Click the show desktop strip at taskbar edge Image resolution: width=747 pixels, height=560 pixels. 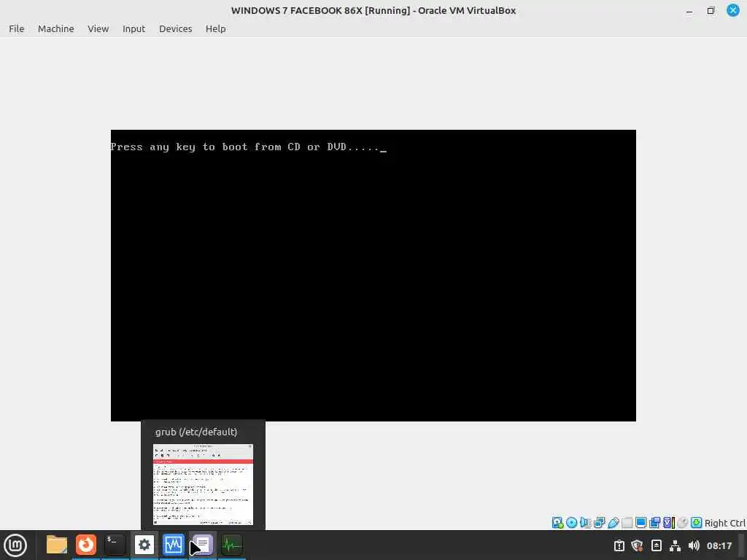(743, 545)
